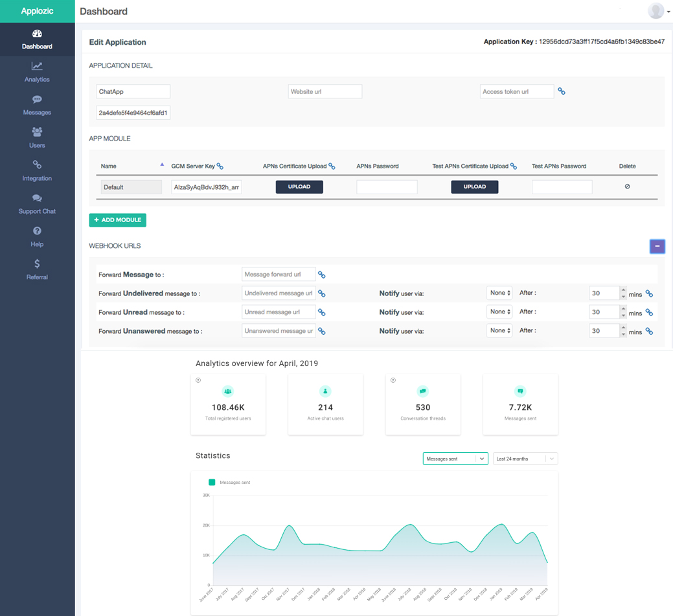This screenshot has width=673, height=616.
Task: Click the Application Key value text
Action: click(602, 41)
